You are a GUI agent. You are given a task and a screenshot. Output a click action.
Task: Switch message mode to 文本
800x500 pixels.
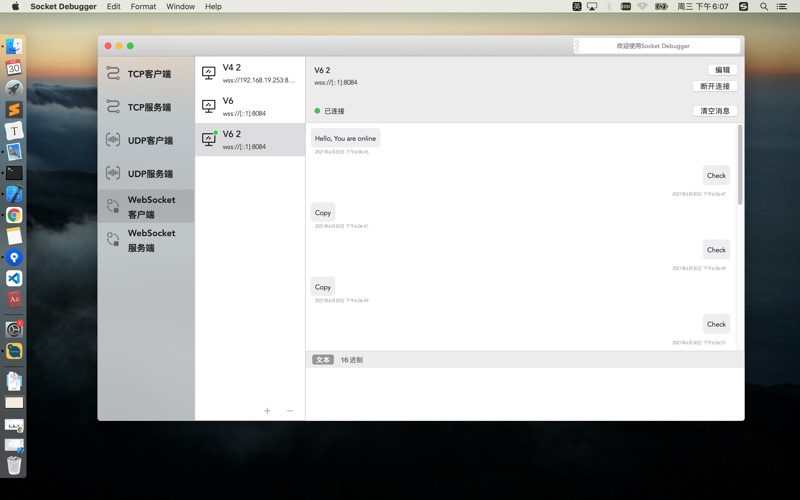click(323, 360)
